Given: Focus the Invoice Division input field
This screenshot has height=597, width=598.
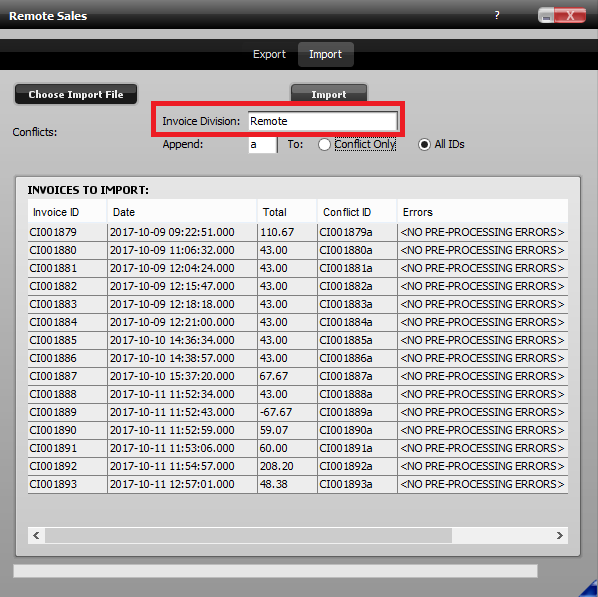Looking at the screenshot, I should [x=323, y=121].
